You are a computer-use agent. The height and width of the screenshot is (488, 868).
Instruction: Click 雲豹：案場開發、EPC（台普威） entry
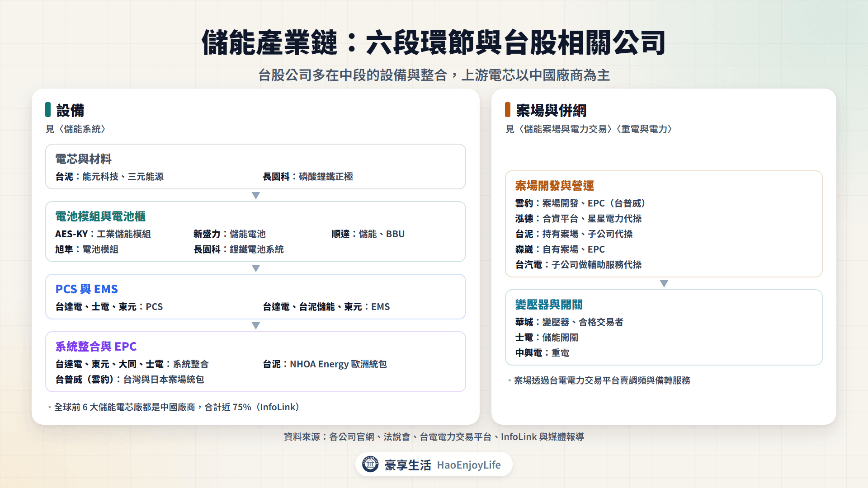[x=580, y=203]
